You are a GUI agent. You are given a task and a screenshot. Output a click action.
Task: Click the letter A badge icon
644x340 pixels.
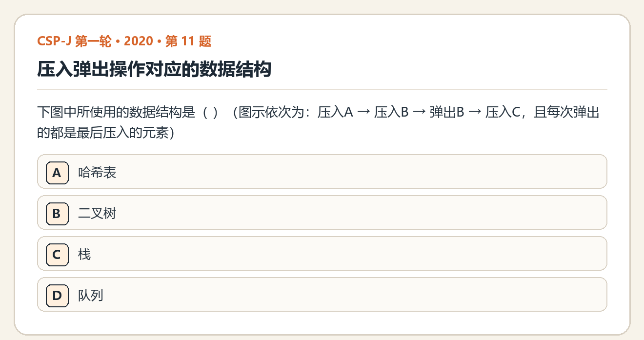tap(57, 173)
